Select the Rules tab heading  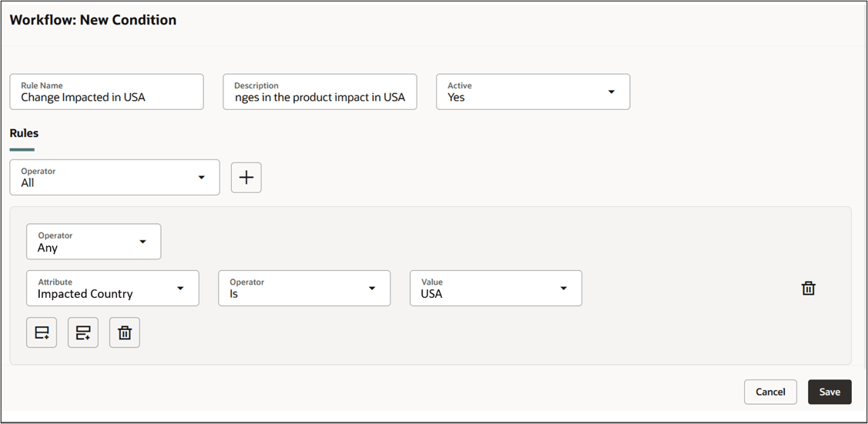click(x=24, y=133)
